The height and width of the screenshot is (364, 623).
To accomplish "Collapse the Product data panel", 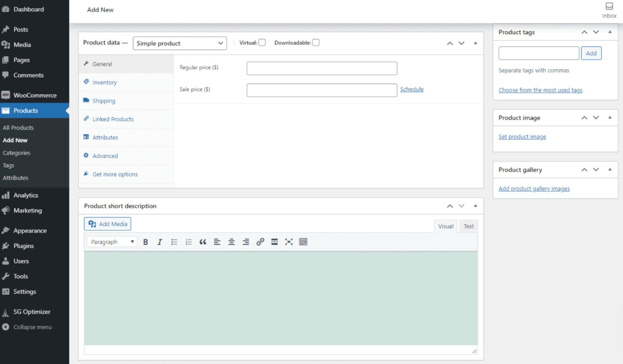I will click(476, 43).
